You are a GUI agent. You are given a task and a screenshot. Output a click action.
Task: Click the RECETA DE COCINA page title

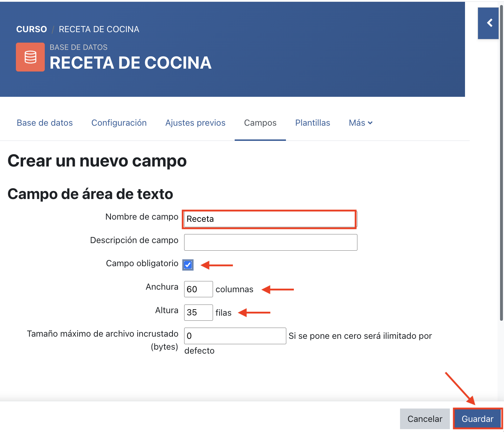tap(130, 63)
